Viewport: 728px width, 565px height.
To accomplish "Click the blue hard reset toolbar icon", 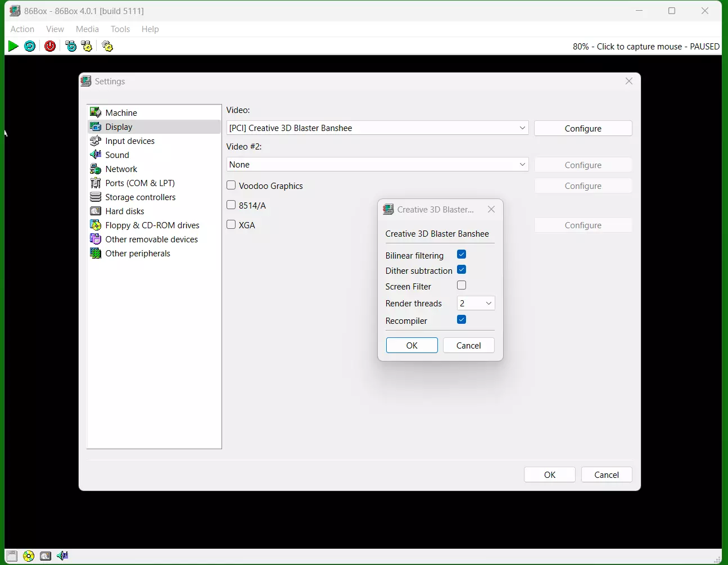I will (30, 46).
